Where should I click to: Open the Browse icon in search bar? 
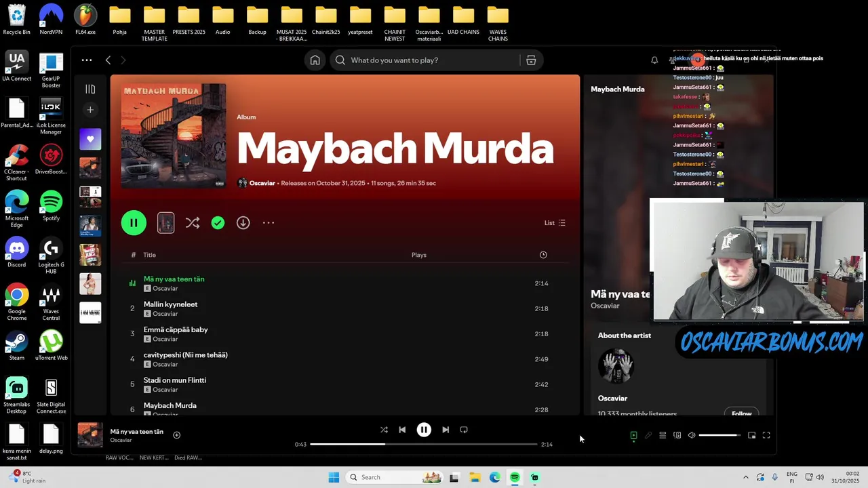tap(531, 60)
